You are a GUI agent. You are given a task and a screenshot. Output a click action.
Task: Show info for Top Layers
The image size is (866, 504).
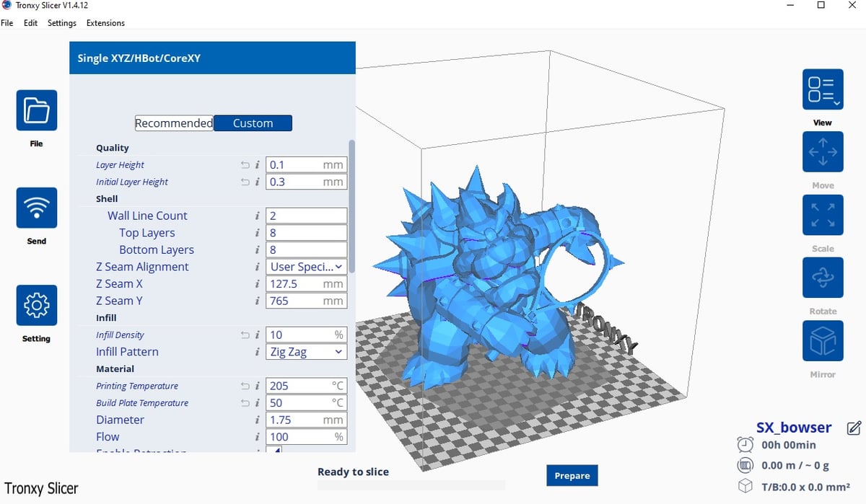click(x=258, y=233)
